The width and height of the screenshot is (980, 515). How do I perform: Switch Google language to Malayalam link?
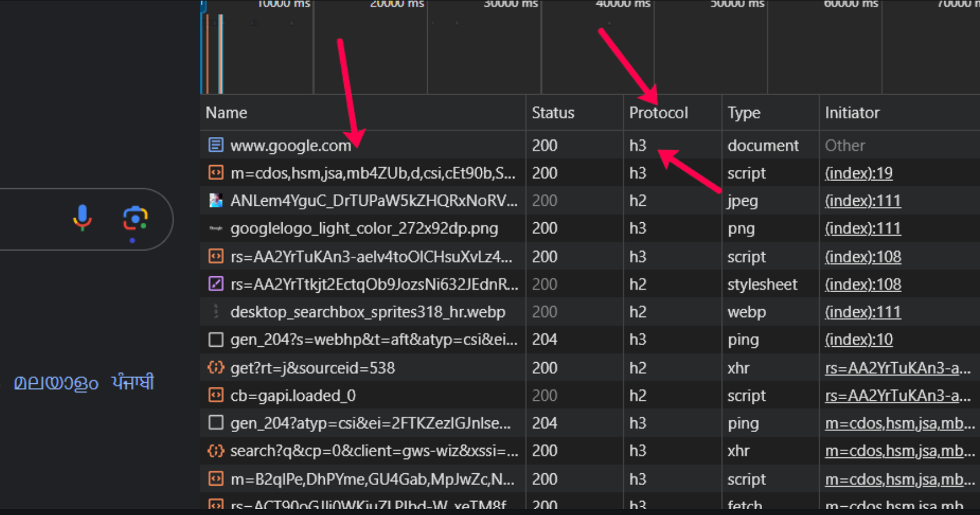(56, 383)
